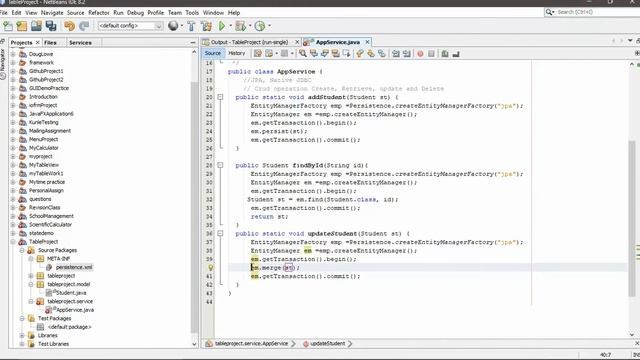Click the Toggle Bookmark icon
640x360 pixels.
(x=382, y=53)
